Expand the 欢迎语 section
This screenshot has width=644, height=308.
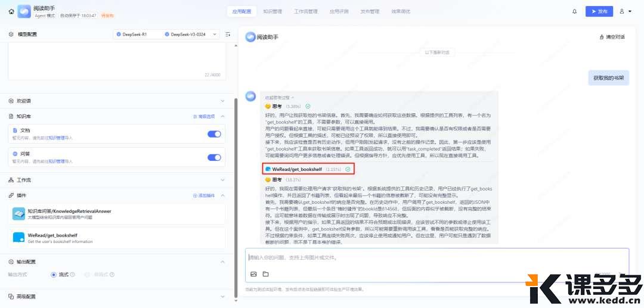(222, 101)
